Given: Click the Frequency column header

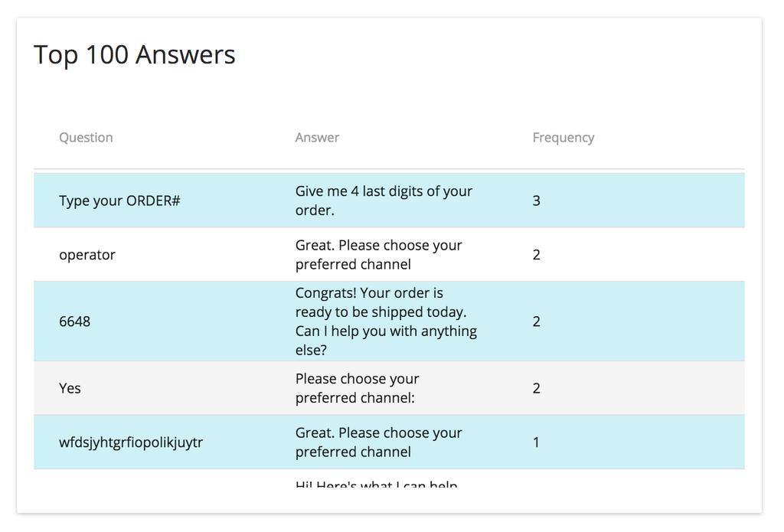Looking at the screenshot, I should pos(563,138).
